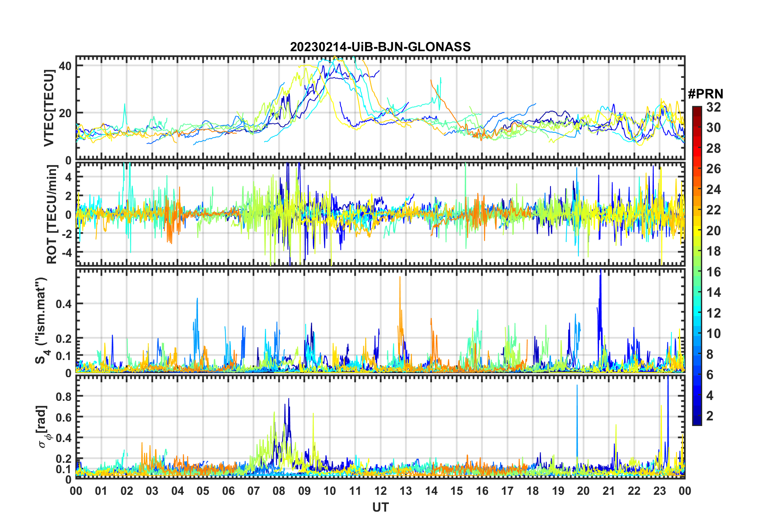Click colorbar tick label 16
Image resolution: width=761 pixels, height=532 pixels.
[713, 272]
